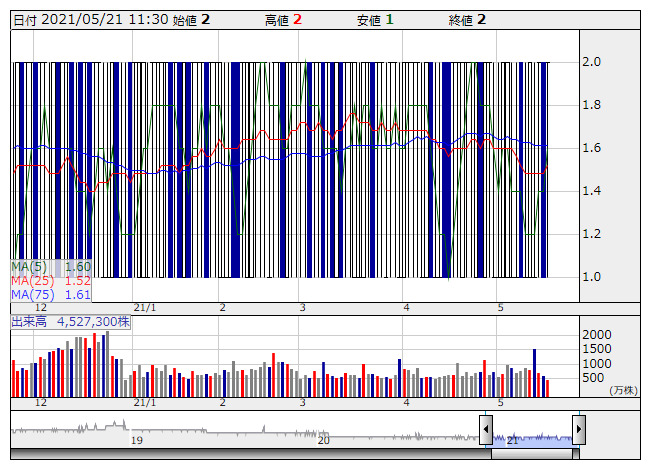Screen dimensions: 653x470
Task: Click the red MA(25) legend entry
Action: click(51, 281)
